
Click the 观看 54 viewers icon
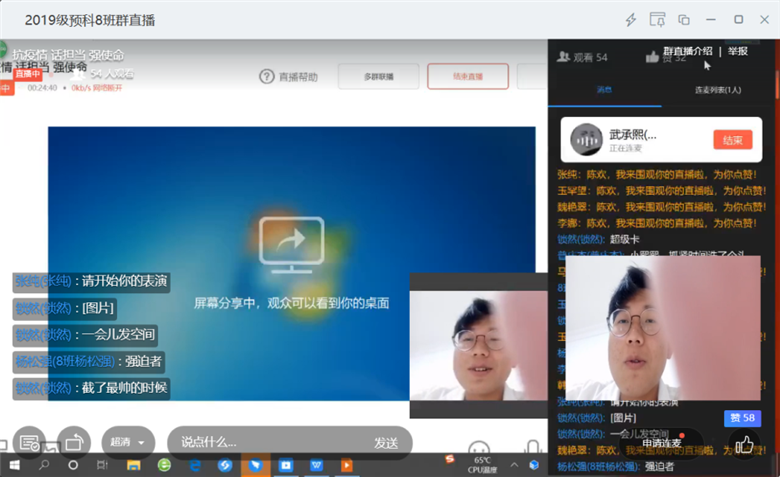click(563, 57)
